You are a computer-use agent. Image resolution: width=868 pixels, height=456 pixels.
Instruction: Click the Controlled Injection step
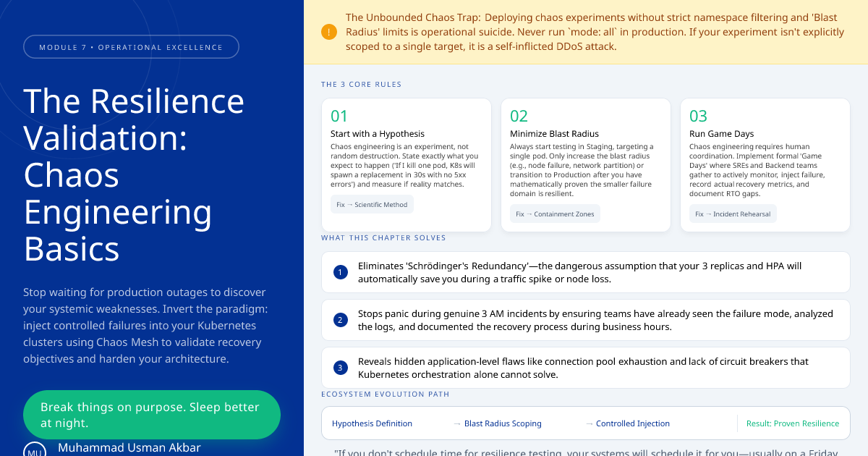633,423
